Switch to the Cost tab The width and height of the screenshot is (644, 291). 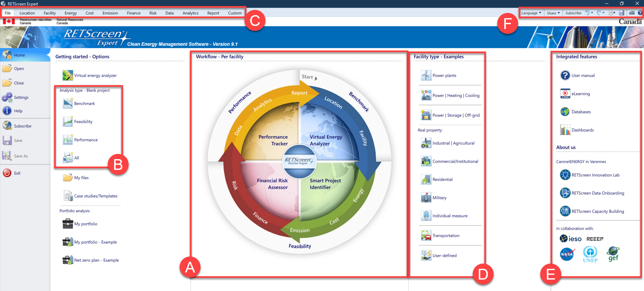coord(90,13)
